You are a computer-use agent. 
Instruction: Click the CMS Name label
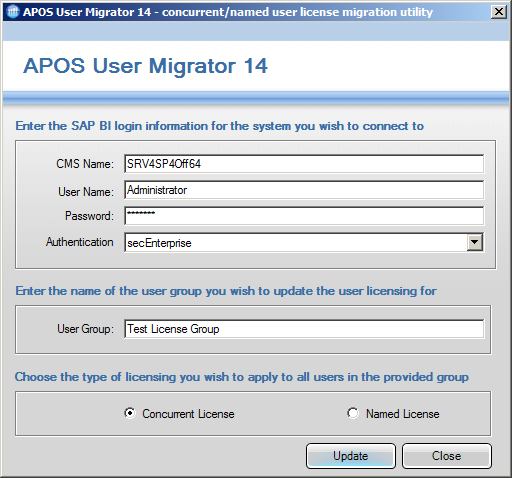(x=85, y=164)
